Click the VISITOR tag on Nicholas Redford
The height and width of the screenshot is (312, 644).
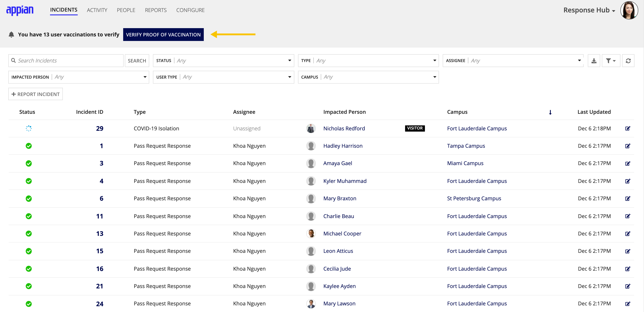[x=415, y=128]
